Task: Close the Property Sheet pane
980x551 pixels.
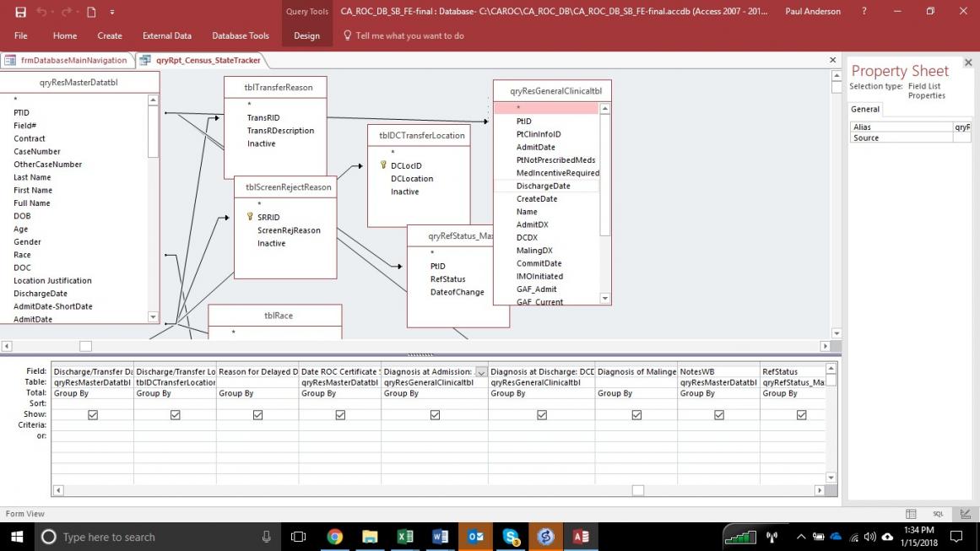Action: [x=967, y=62]
